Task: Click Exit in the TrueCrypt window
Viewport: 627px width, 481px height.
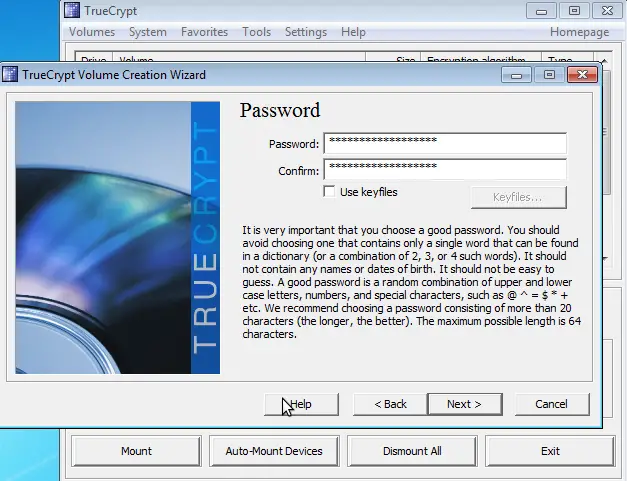Action: tap(550, 451)
